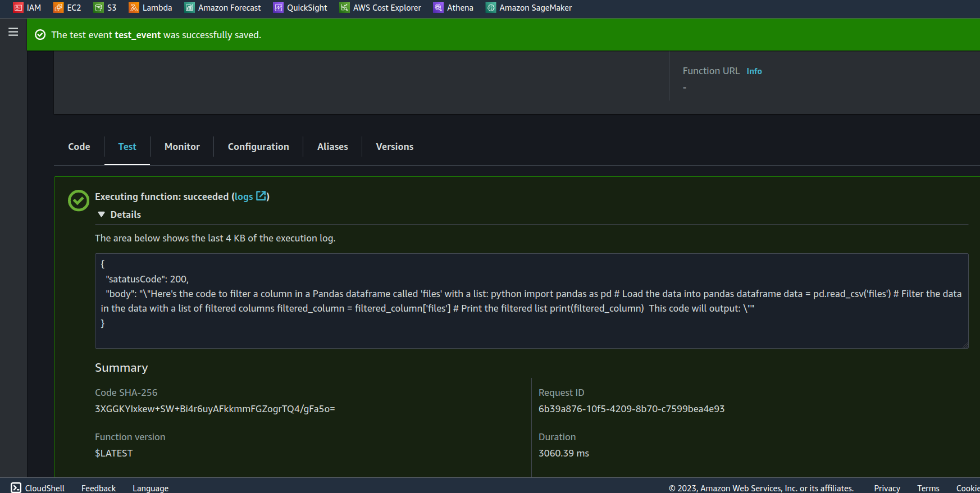Screen dimensions: 980x493
Task: Open the Configuration tab
Action: [258, 147]
